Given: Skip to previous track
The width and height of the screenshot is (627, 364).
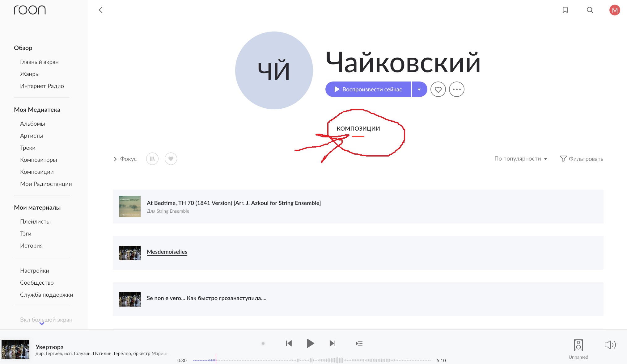Looking at the screenshot, I should tap(289, 343).
